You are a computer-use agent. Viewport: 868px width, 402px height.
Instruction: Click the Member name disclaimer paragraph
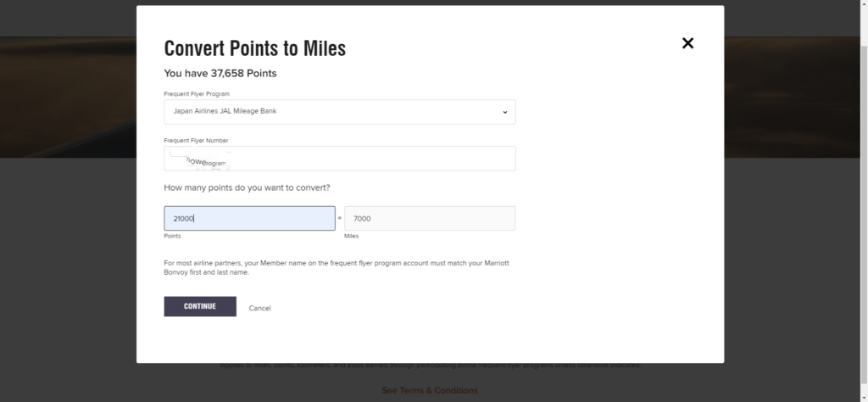[x=339, y=267]
